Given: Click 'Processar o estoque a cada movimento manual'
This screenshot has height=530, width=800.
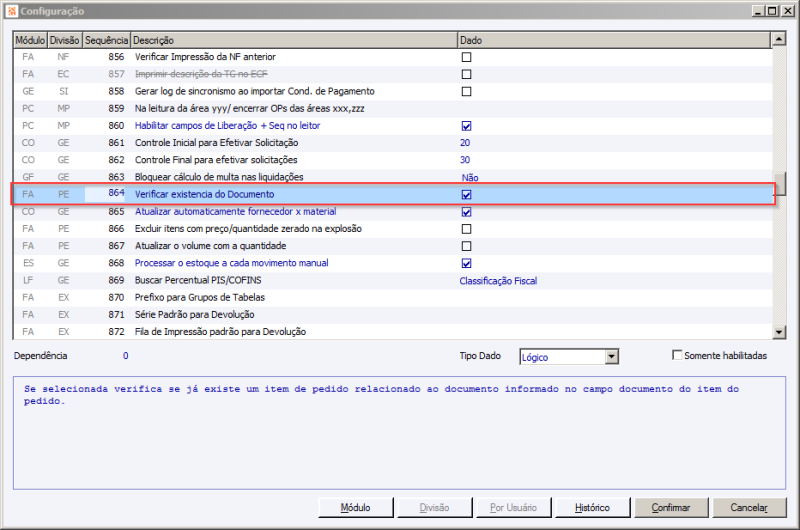Looking at the screenshot, I should (x=232, y=263).
